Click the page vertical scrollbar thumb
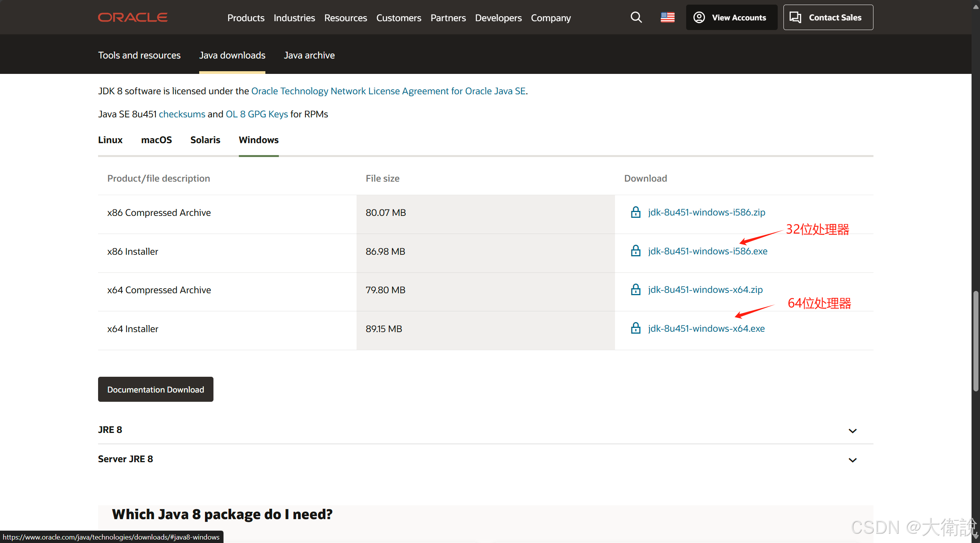This screenshot has height=543, width=980. coord(975,341)
